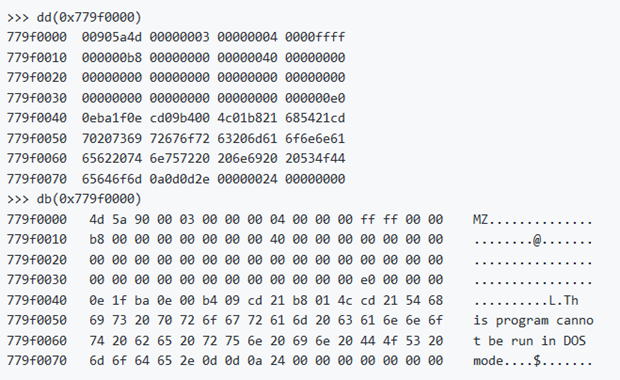Select the 70207369 dword value
620x380 pixels.
(112, 138)
